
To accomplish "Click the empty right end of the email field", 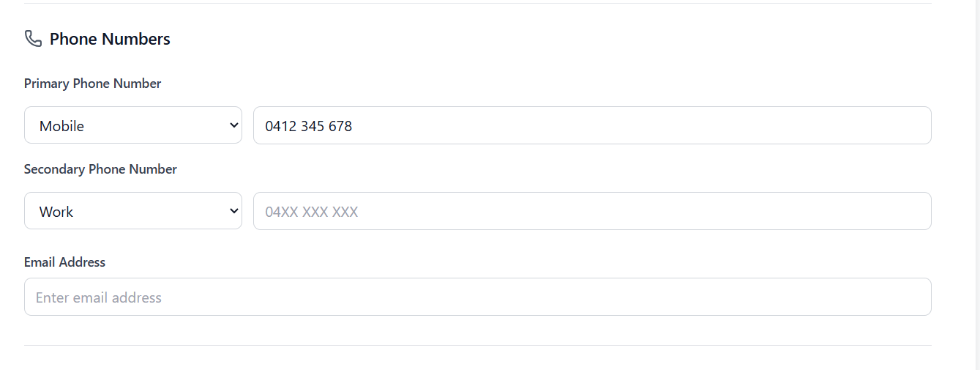I will click(x=878, y=297).
